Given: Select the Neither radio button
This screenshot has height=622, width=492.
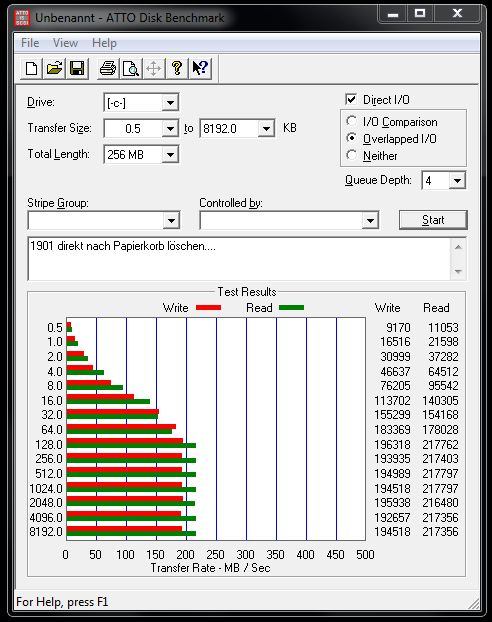Looking at the screenshot, I should 351,155.
